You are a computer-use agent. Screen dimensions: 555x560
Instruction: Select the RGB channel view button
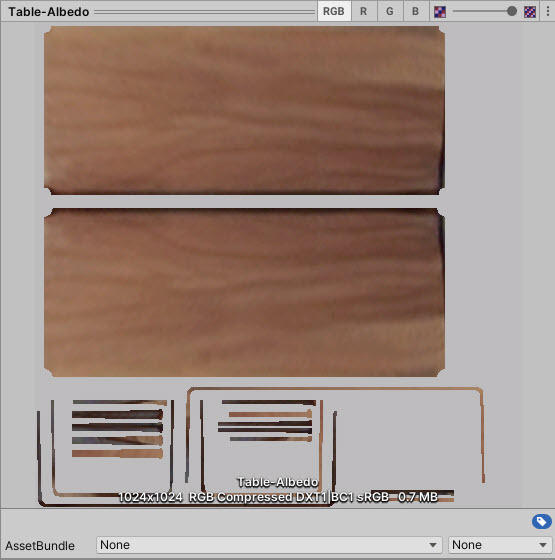click(x=334, y=11)
